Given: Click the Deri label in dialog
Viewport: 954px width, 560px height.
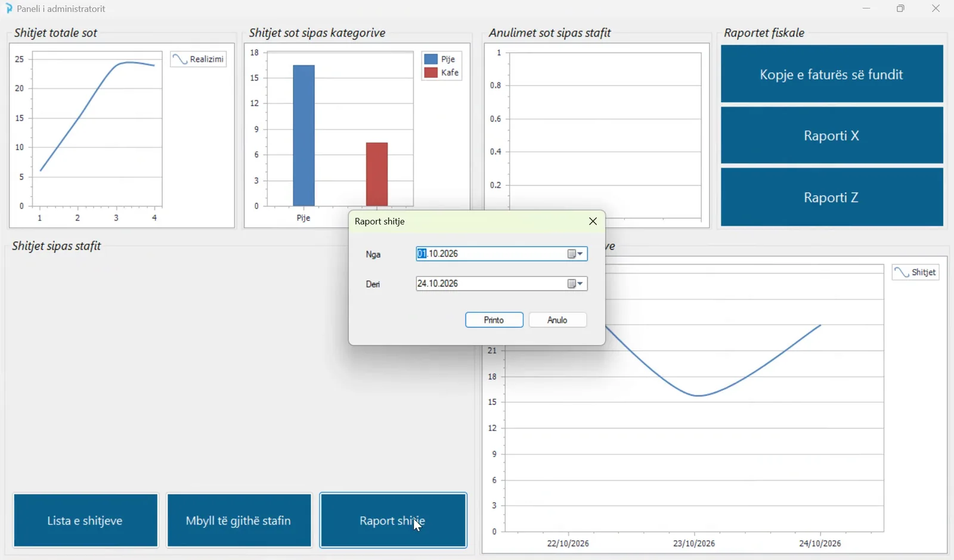Looking at the screenshot, I should (x=373, y=284).
